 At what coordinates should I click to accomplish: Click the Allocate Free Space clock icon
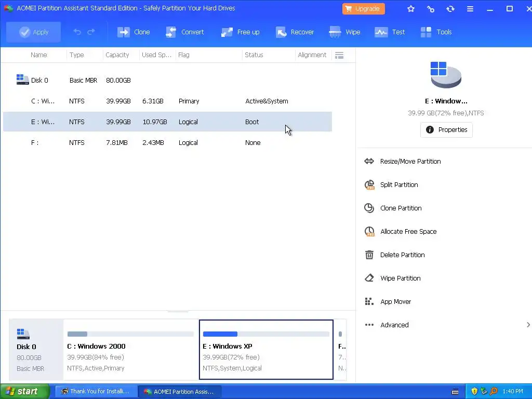click(x=369, y=231)
